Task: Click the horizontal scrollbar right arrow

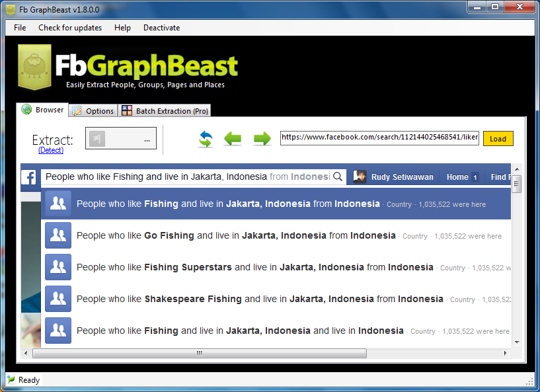Action: coord(505,353)
